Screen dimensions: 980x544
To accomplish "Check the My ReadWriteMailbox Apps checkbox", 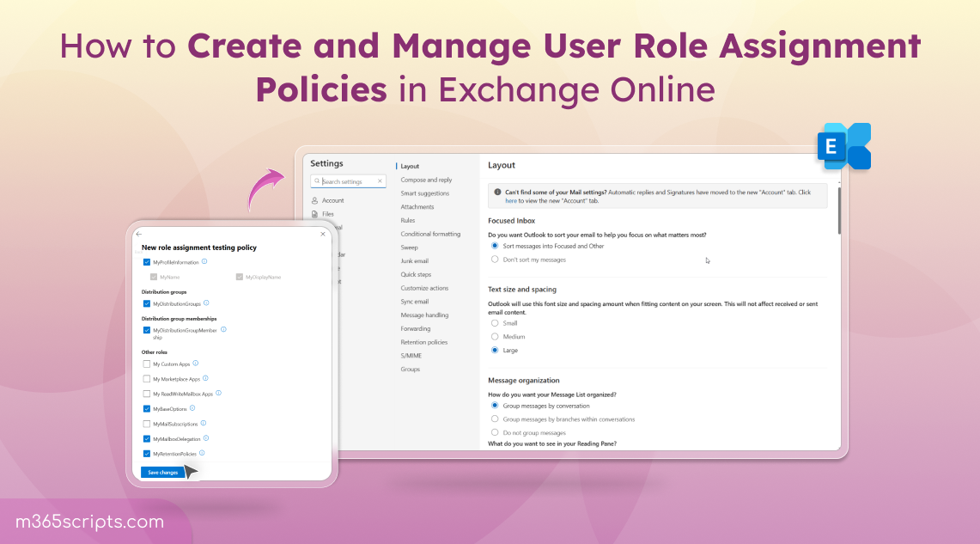I will tap(147, 394).
